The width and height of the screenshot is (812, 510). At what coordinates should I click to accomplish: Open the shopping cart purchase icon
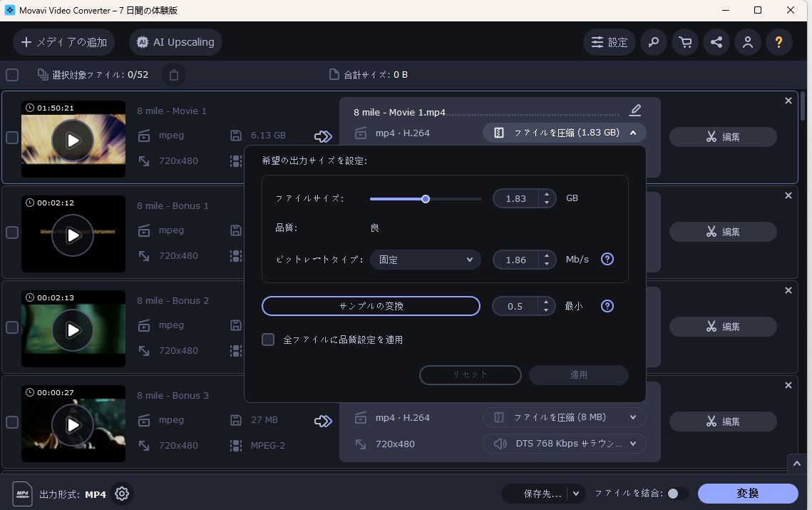coord(685,42)
